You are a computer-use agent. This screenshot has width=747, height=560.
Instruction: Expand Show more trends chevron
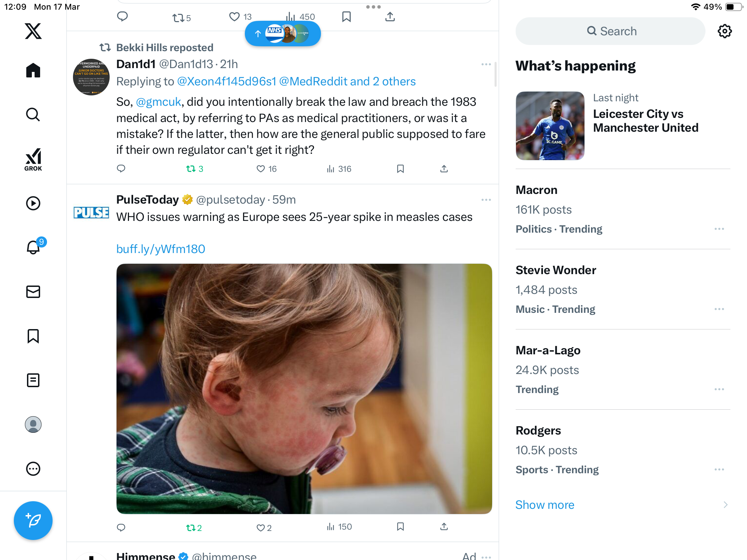click(726, 505)
